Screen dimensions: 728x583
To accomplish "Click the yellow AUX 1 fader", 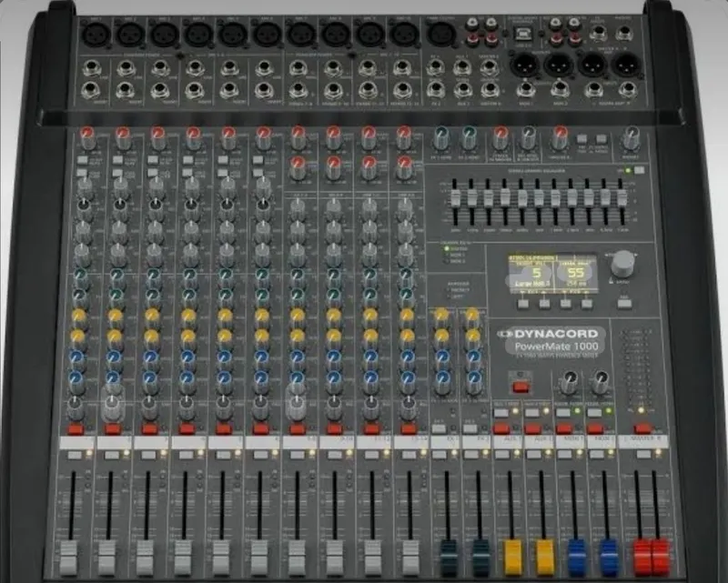I will [513, 556].
